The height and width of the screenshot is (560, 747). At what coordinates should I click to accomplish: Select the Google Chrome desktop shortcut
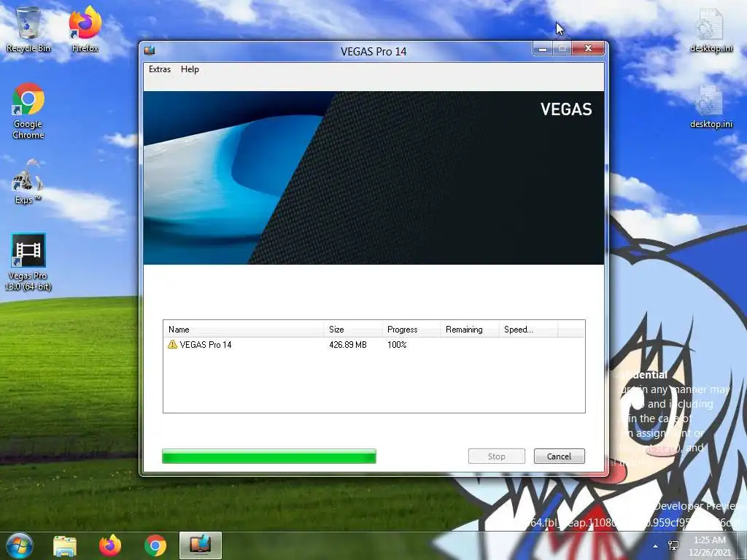28,111
